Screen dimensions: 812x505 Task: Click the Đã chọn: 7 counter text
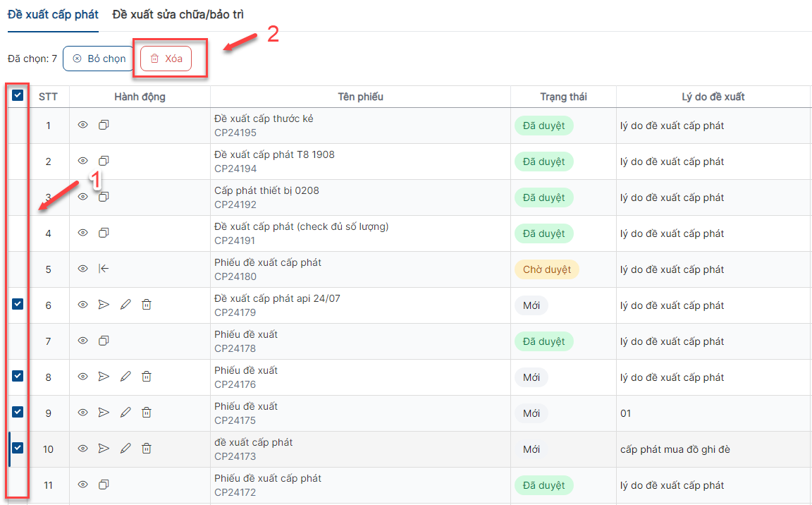click(32, 59)
